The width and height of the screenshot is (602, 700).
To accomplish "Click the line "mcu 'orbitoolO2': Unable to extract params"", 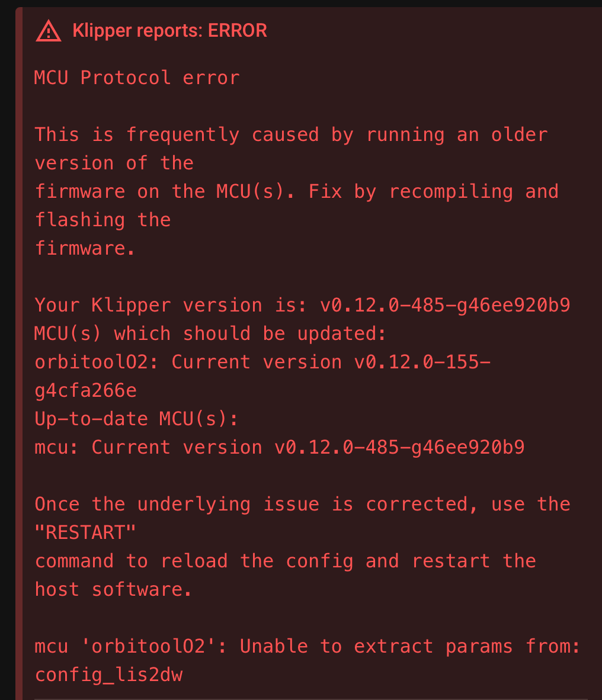I will tap(308, 647).
